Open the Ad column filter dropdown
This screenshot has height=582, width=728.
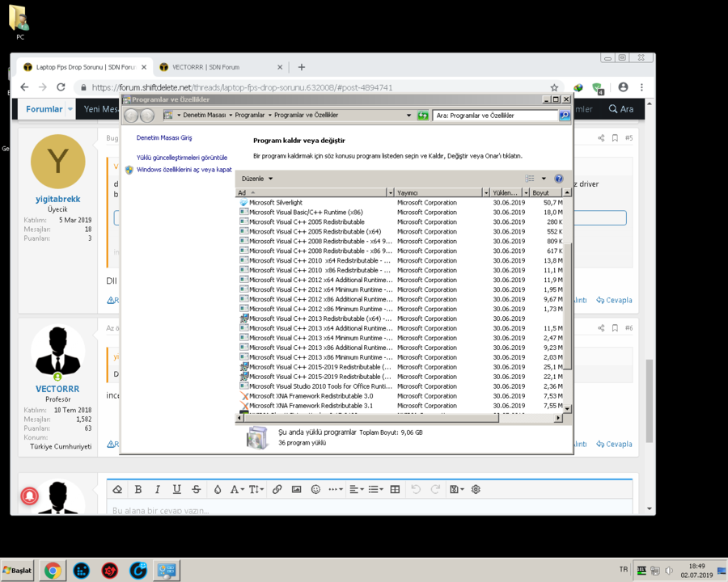[391, 192]
